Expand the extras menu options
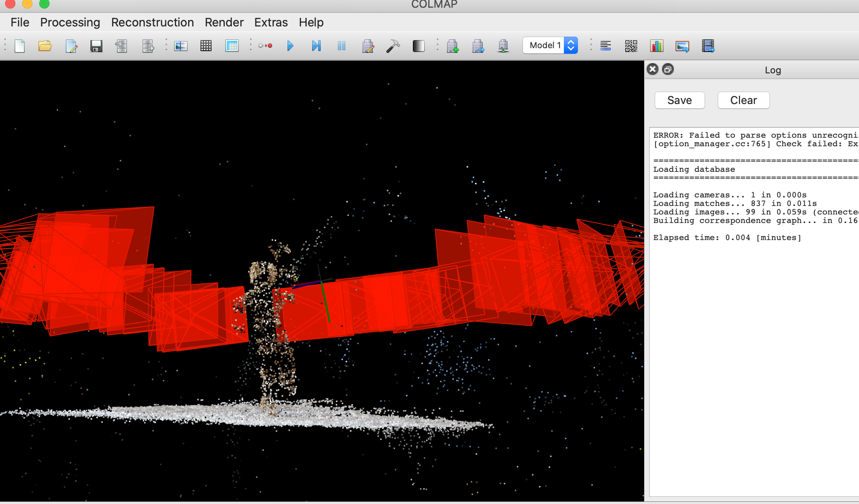The image size is (859, 504). coord(271,22)
